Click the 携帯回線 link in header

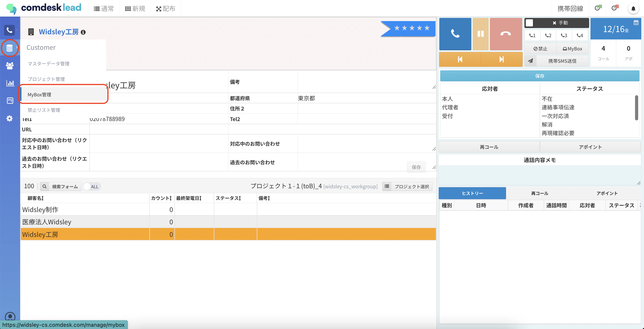570,9
